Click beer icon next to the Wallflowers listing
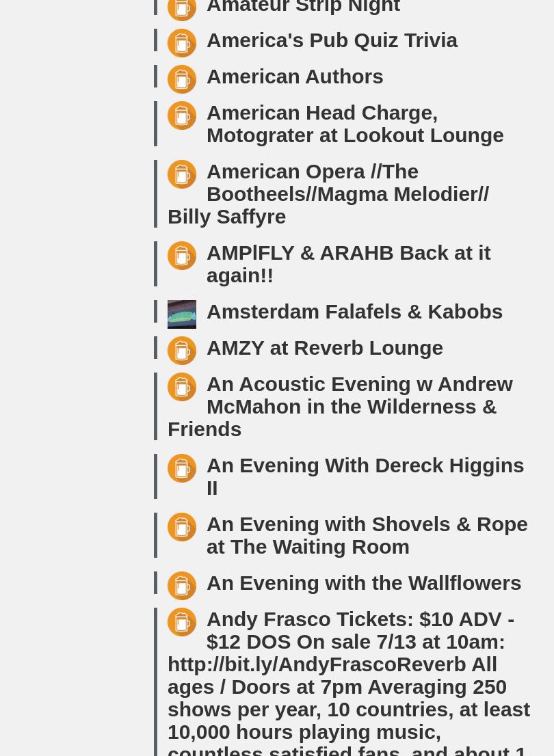 tap(182, 586)
